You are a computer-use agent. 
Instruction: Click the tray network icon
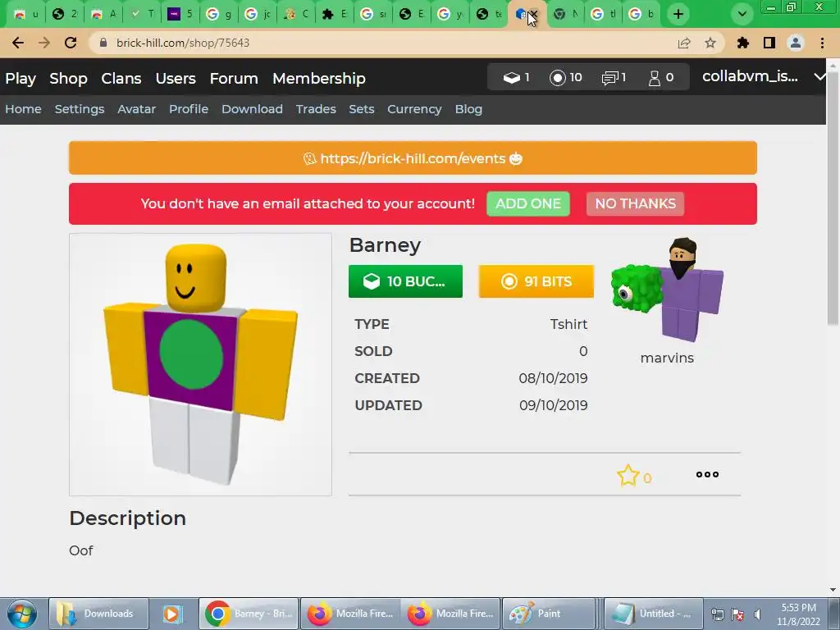[x=717, y=614]
